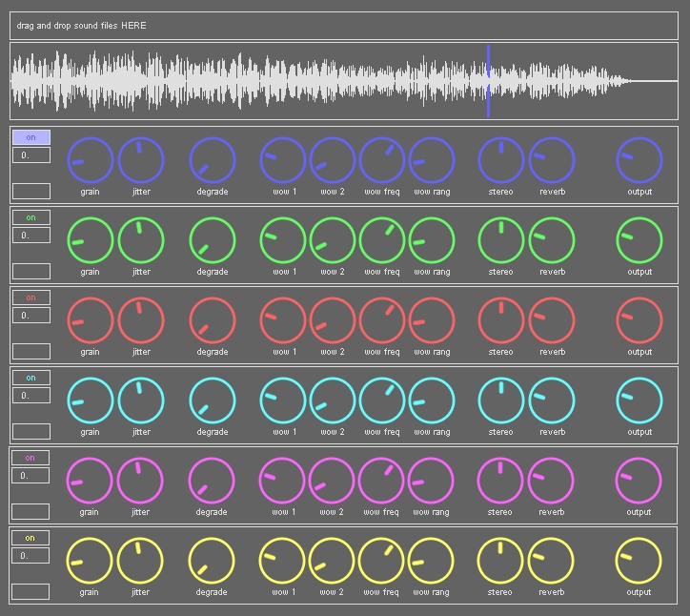The width and height of the screenshot is (690, 616).
Task: Click the magenta row number box showing 0.
Action: (30, 476)
